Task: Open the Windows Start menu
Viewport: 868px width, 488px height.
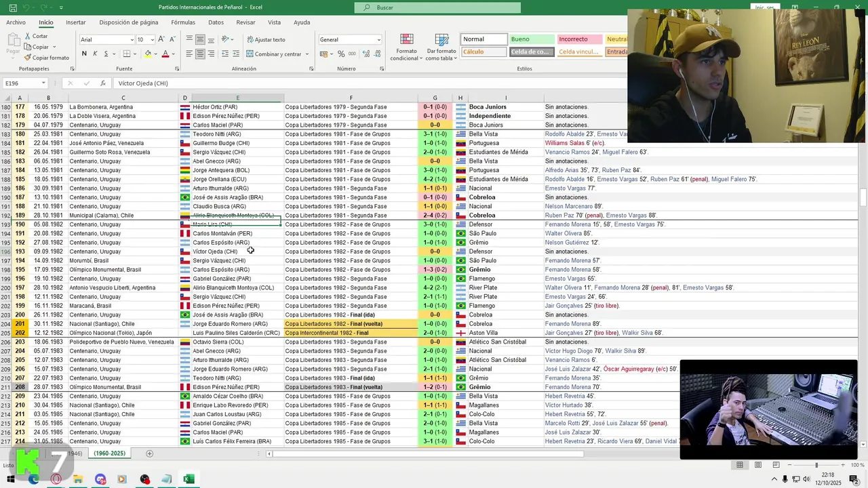Action: (11, 479)
